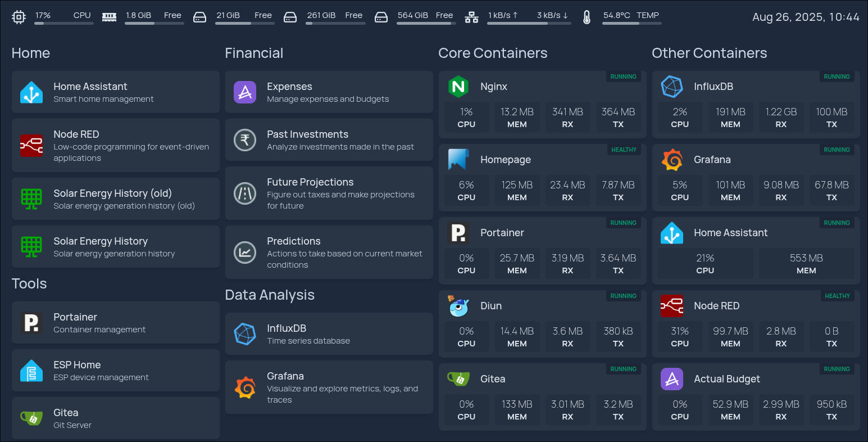Image resolution: width=868 pixels, height=442 pixels.
Task: Click the Node RED icon in Other Containers
Action: pos(672,306)
